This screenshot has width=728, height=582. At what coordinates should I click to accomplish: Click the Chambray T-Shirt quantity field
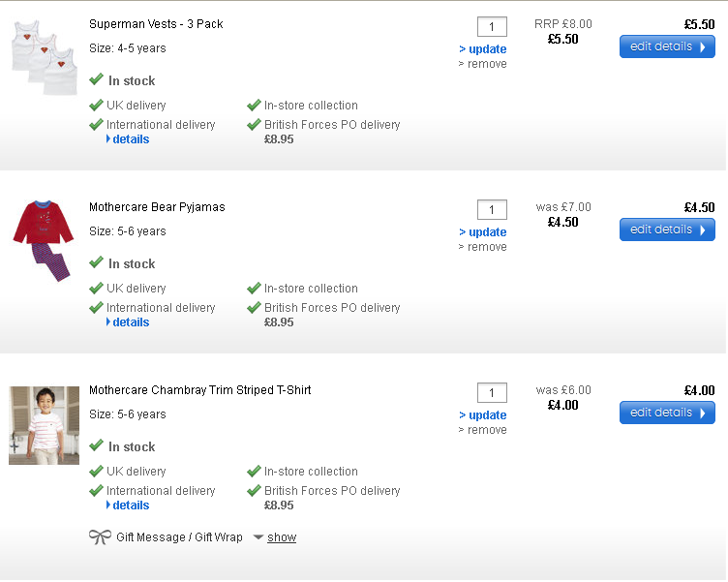tap(492, 393)
